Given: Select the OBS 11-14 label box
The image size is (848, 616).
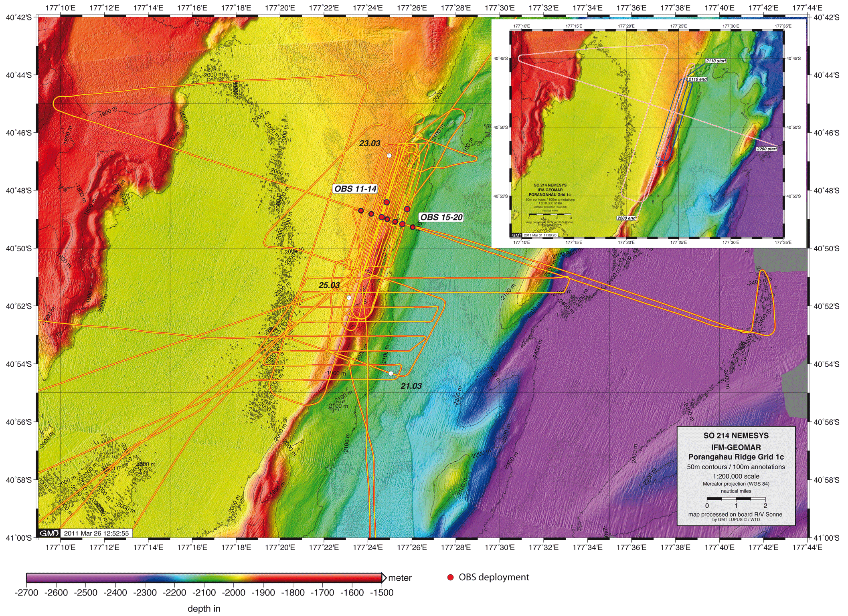Looking at the screenshot, I should pyautogui.click(x=355, y=189).
